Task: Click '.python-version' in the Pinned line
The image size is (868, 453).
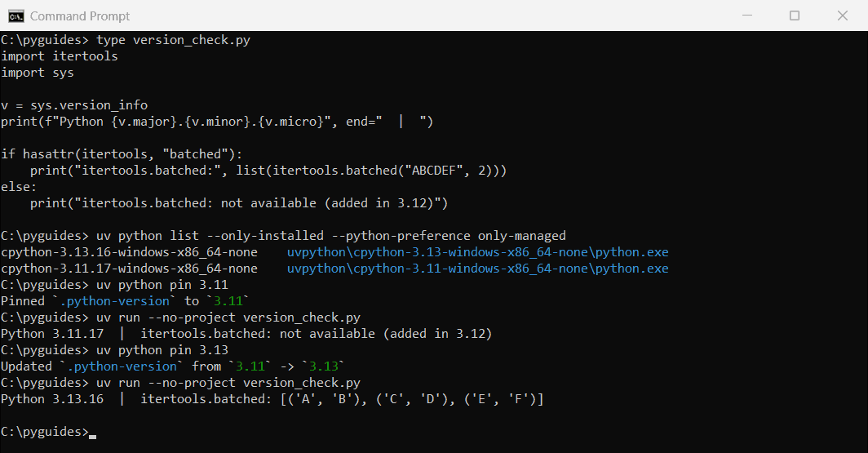Action: (x=114, y=301)
